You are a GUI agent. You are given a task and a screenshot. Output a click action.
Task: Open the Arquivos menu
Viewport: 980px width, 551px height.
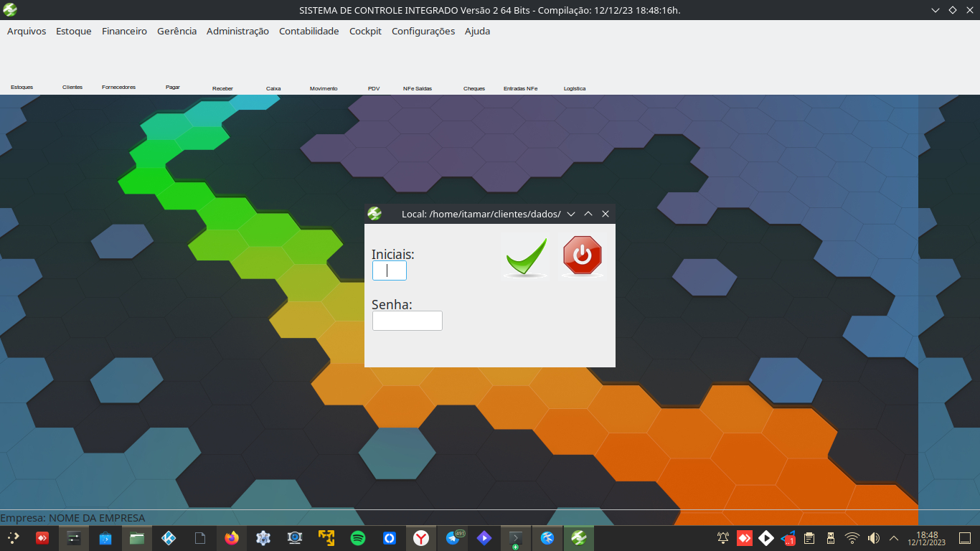[27, 31]
